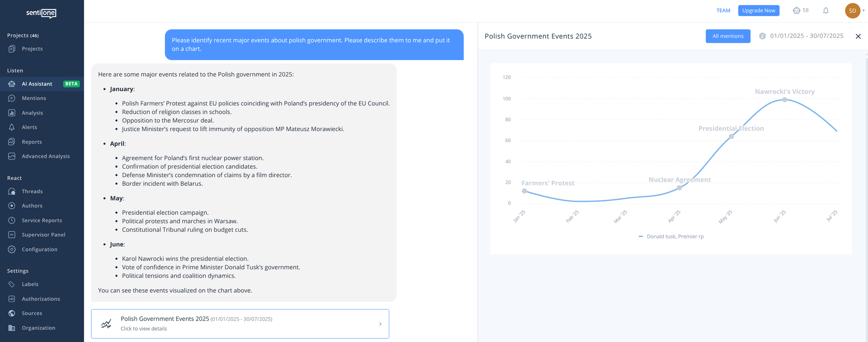This screenshot has height=342, width=868.
Task: Click the AI credits robot icon
Action: (x=796, y=10)
